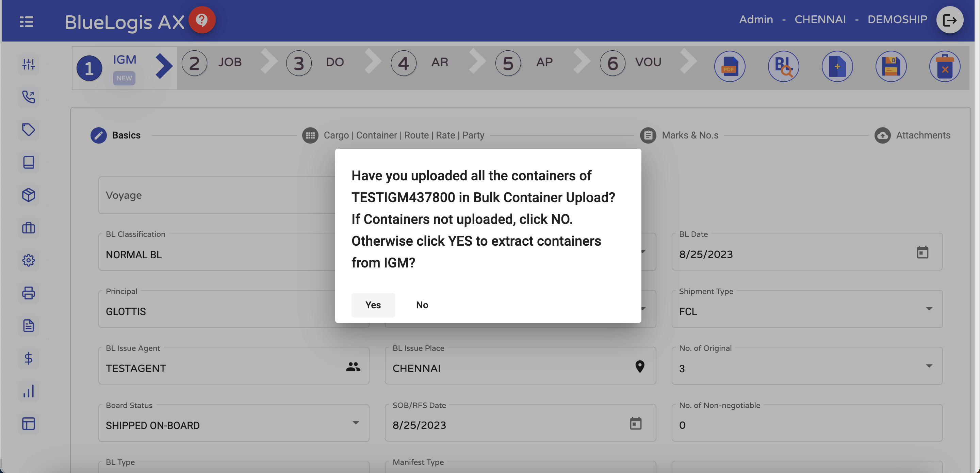Click the CHENNAI branch label in header
Image resolution: width=980 pixels, height=473 pixels.
[820, 19]
